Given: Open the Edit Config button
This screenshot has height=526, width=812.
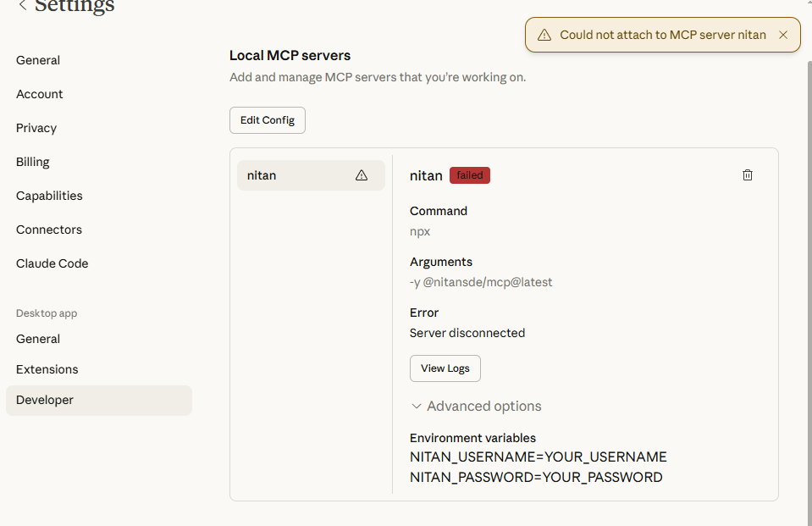Looking at the screenshot, I should 267,120.
